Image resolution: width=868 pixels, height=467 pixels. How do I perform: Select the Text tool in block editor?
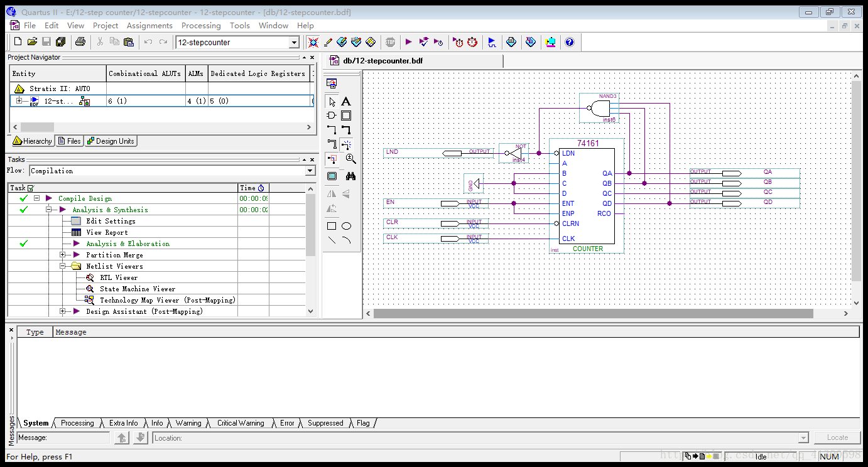(x=346, y=101)
